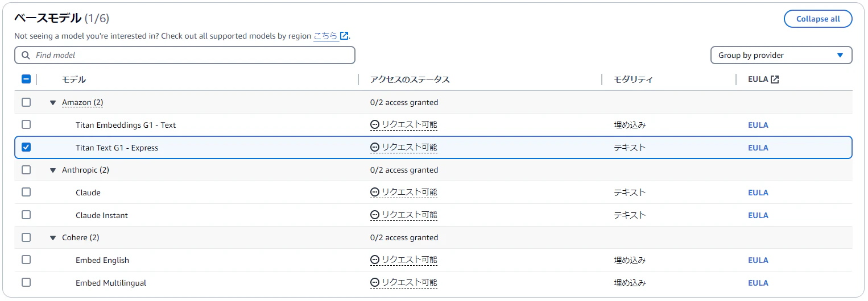Click the status icon in the Titan Embeddings G1 - Text row

point(375,124)
